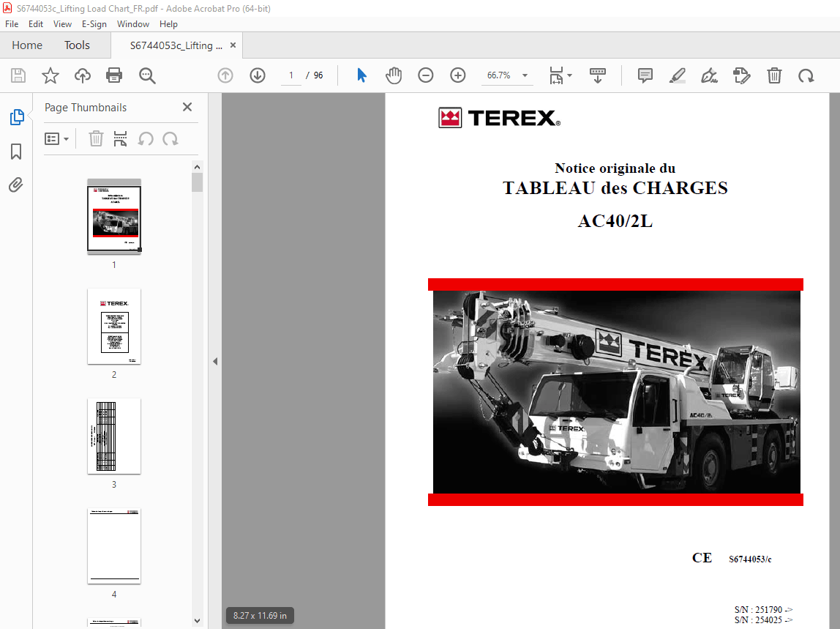Open the Comment speech bubble tool

point(645,75)
